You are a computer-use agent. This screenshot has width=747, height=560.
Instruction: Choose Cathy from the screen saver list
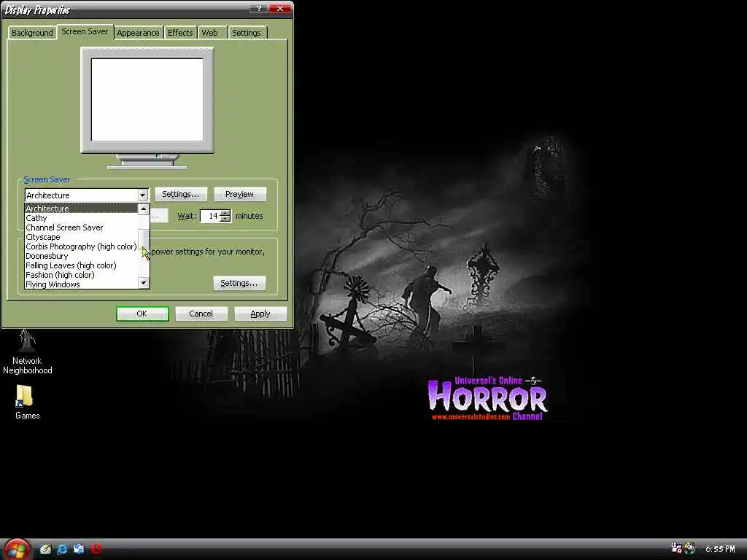[81, 218]
